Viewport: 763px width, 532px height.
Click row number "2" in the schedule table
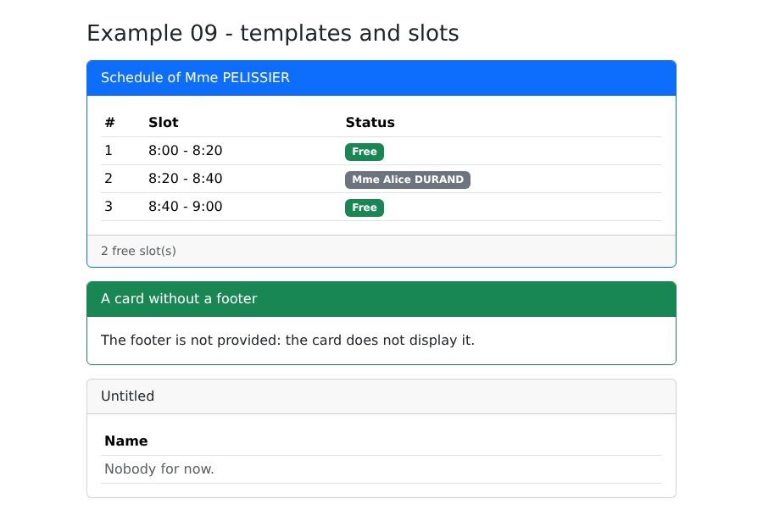tap(109, 179)
